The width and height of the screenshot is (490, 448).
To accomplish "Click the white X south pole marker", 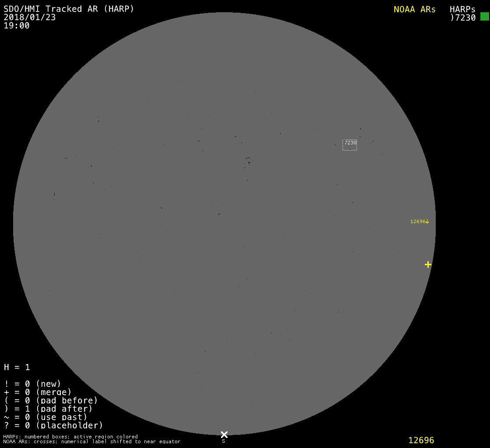I will (x=224, y=434).
